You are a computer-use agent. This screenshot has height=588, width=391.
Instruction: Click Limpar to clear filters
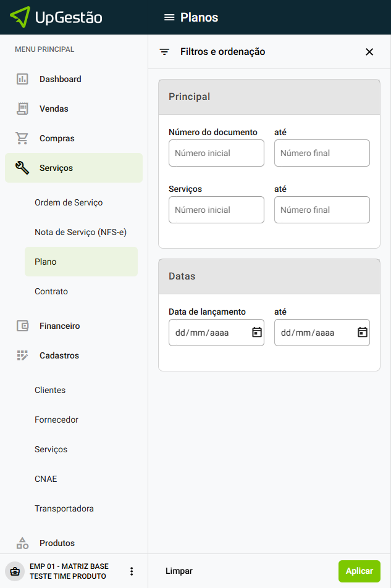[179, 571]
